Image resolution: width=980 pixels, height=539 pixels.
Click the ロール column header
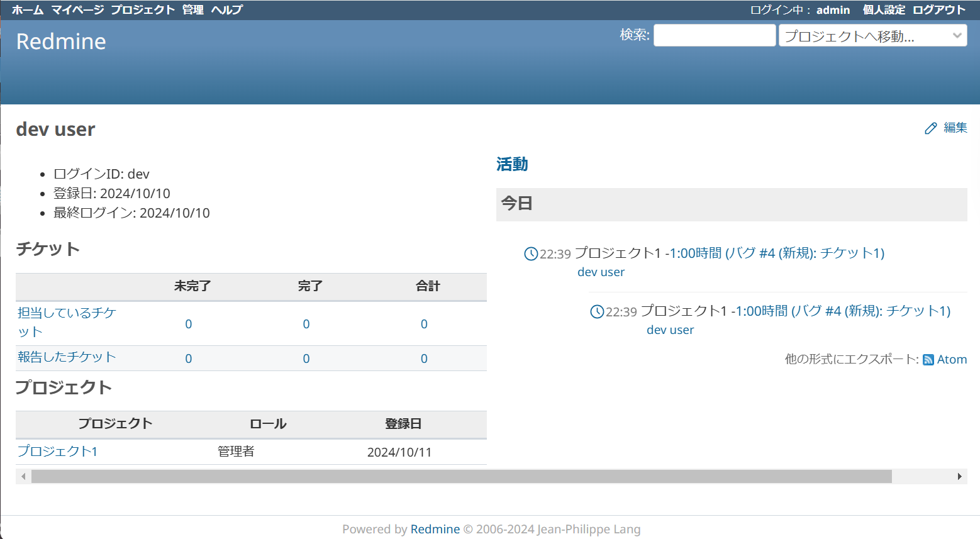[268, 424]
